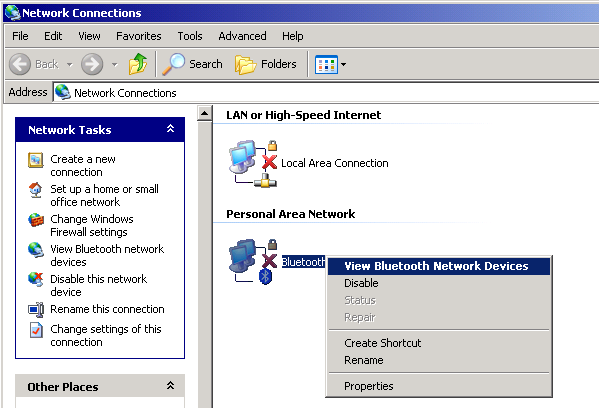The image size is (599, 408).
Task: Click the Network Connections title bar icon
Action: pos(12,12)
